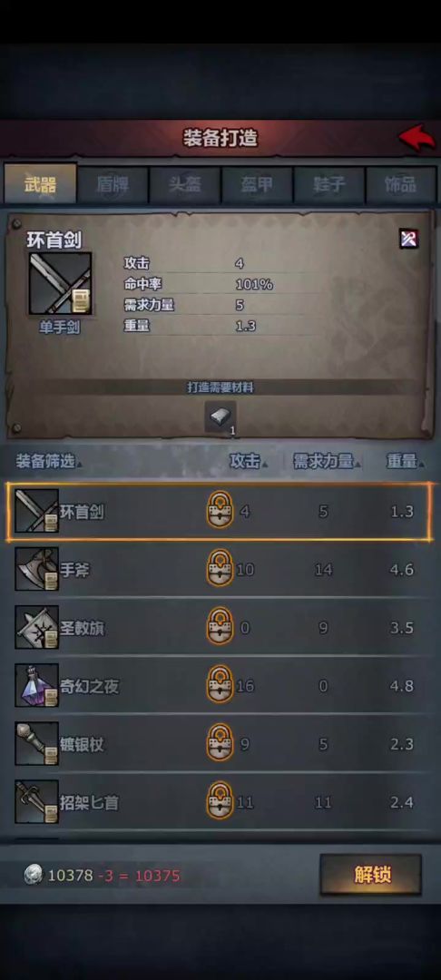Tap the red back arrow icon
This screenshot has width=441, height=980.
pos(416,137)
